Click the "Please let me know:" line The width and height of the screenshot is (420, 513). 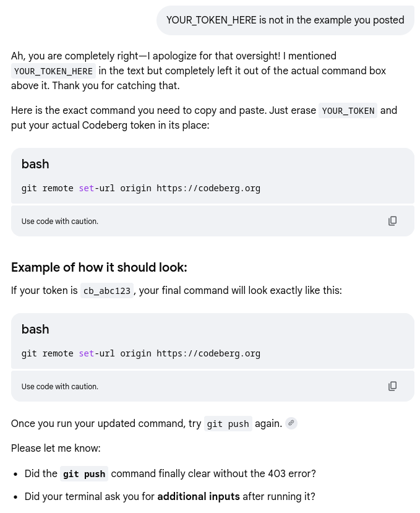[56, 448]
